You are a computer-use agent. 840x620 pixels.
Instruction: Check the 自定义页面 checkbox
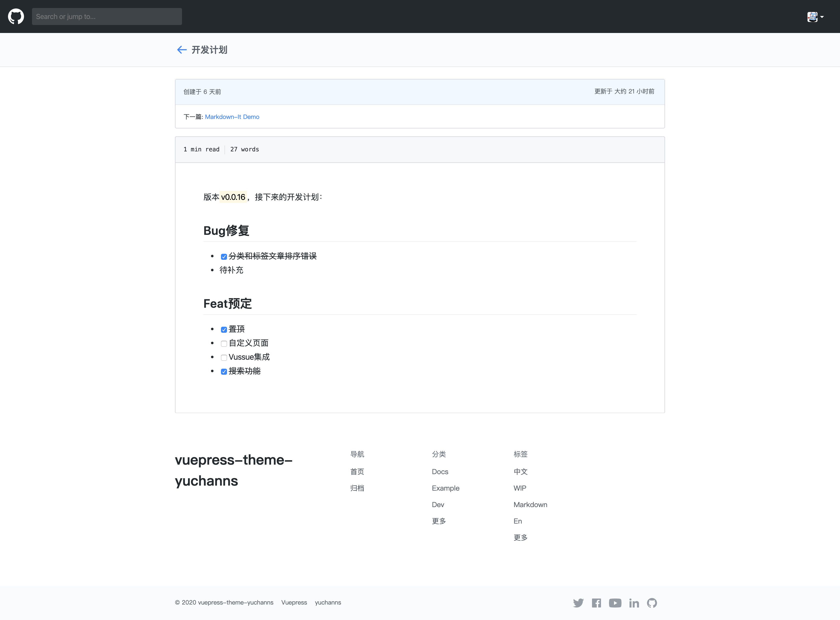click(224, 344)
